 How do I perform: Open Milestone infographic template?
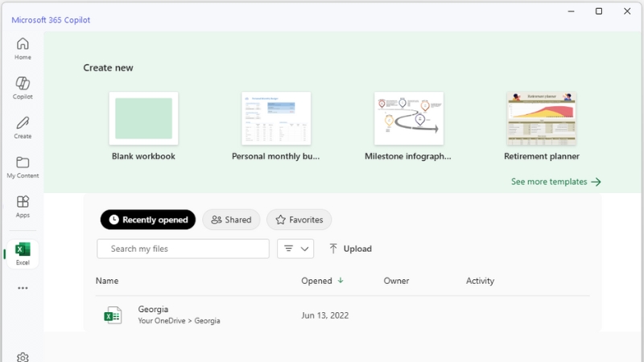[408, 126]
